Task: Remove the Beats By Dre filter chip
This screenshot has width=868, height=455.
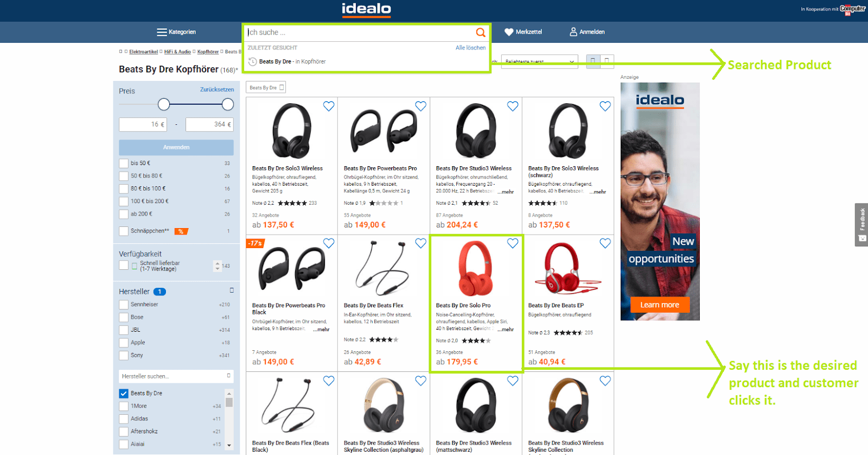Action: tap(282, 87)
